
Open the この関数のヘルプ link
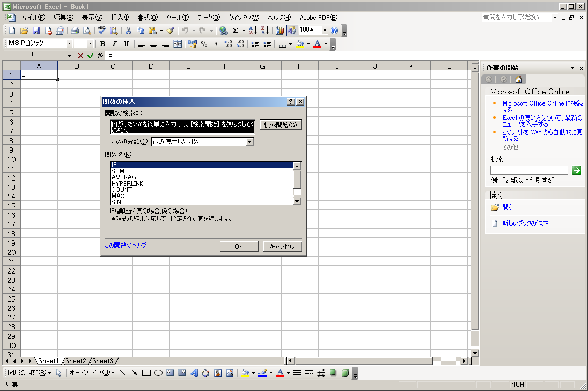coord(126,245)
